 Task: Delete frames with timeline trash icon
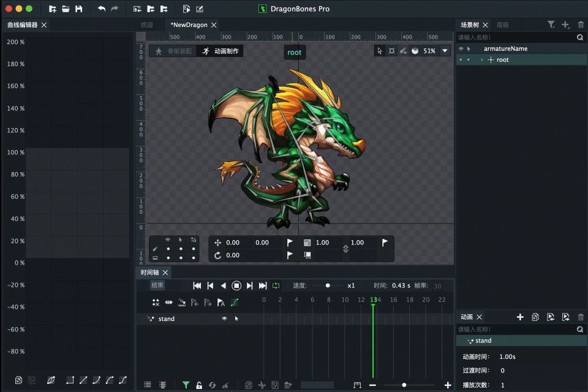pos(288,385)
